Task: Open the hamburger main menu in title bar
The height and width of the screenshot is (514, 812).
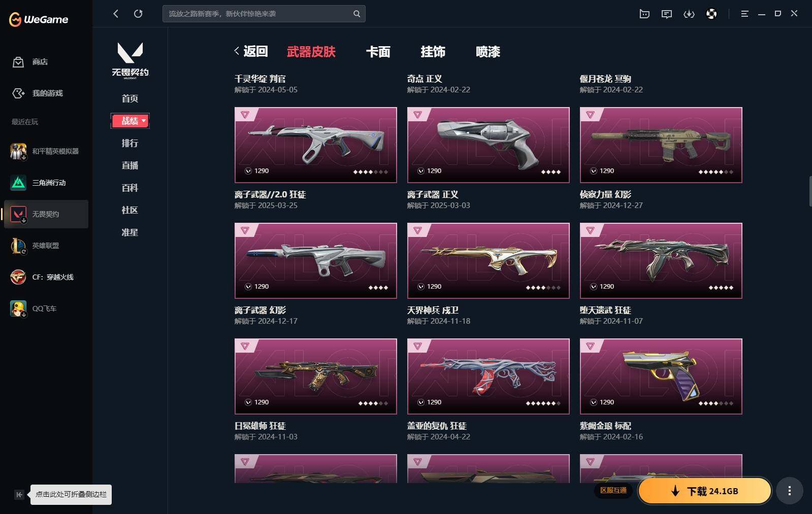Action: coord(744,14)
